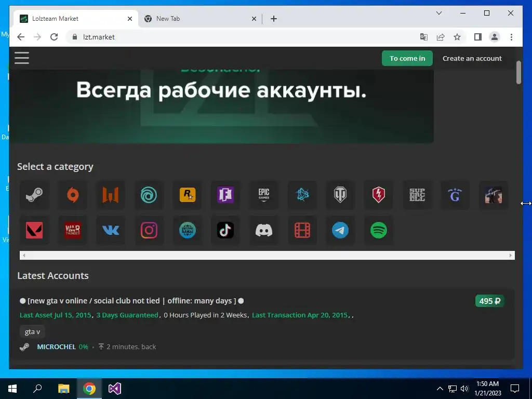The width and height of the screenshot is (532, 399).
Task: Open the Valorant category icon
Action: point(34,230)
